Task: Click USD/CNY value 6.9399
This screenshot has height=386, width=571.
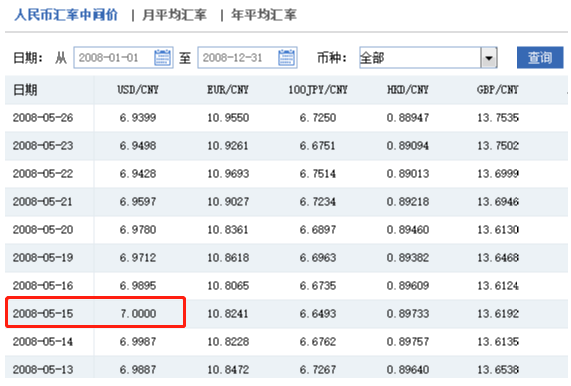Action: pos(138,118)
